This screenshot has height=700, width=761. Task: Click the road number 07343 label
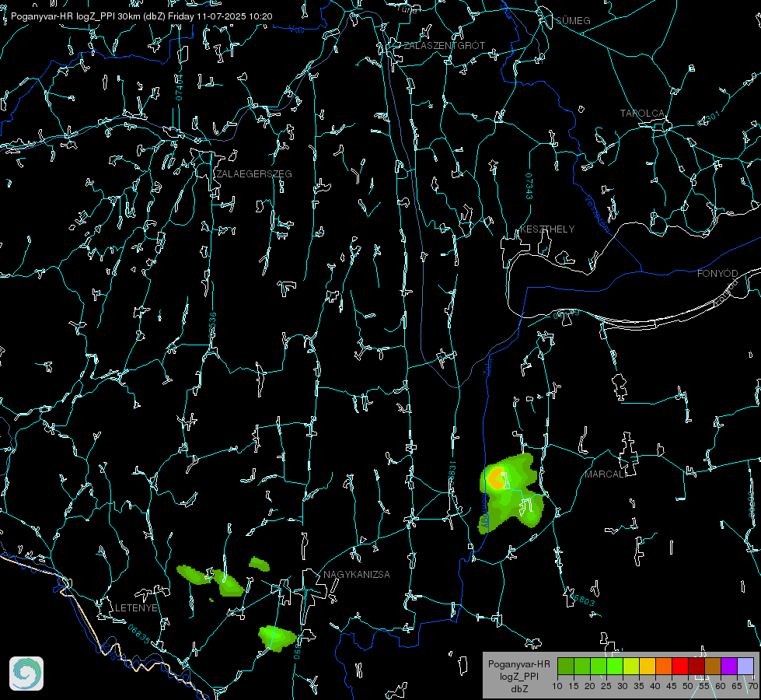click(529, 187)
